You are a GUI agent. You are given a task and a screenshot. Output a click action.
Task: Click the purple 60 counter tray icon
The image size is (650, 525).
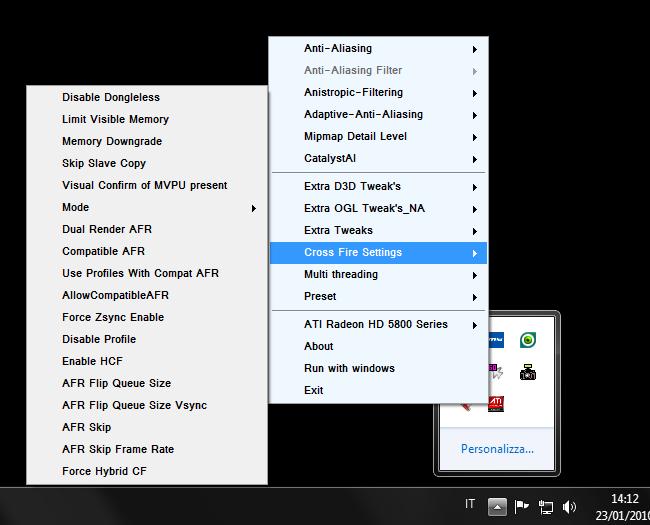click(x=496, y=372)
